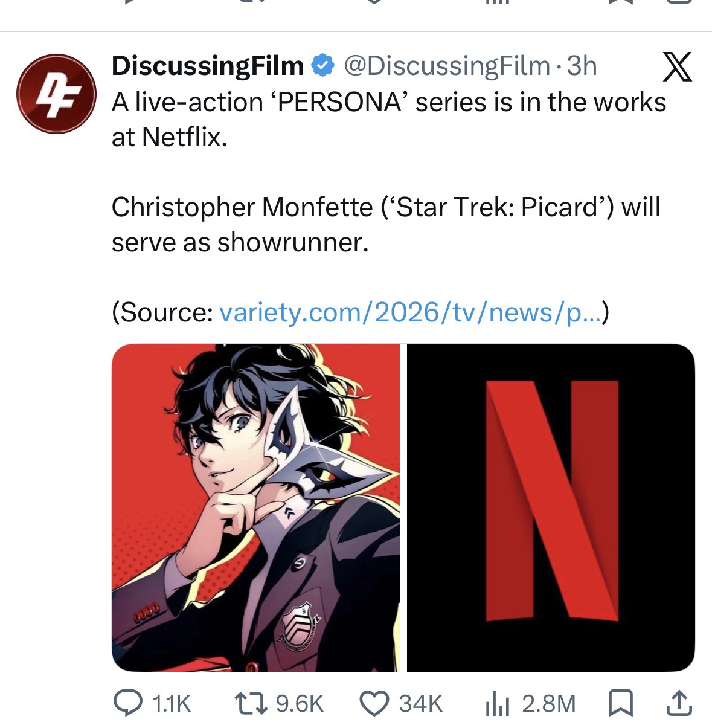Repost using the retweet arrows icon
The width and height of the screenshot is (712, 728).
249,703
